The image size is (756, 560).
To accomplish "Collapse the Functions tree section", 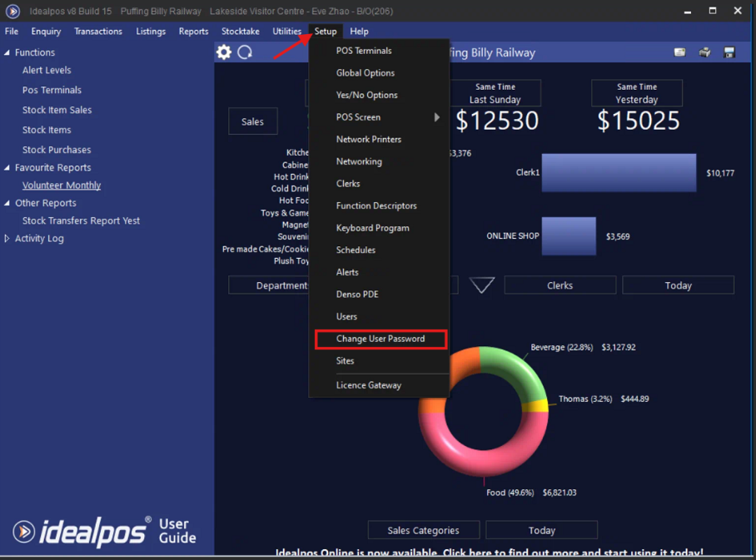I will tap(7, 52).
